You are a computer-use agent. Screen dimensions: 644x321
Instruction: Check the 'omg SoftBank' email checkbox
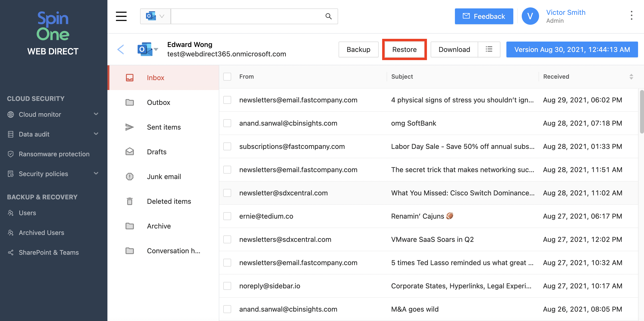coord(227,123)
